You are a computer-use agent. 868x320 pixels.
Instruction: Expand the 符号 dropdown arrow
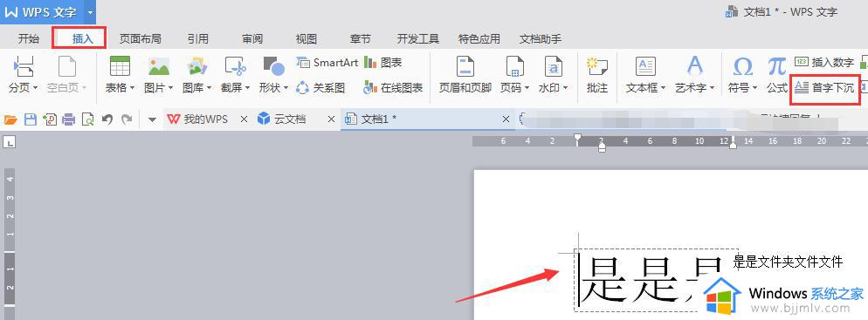tap(754, 88)
